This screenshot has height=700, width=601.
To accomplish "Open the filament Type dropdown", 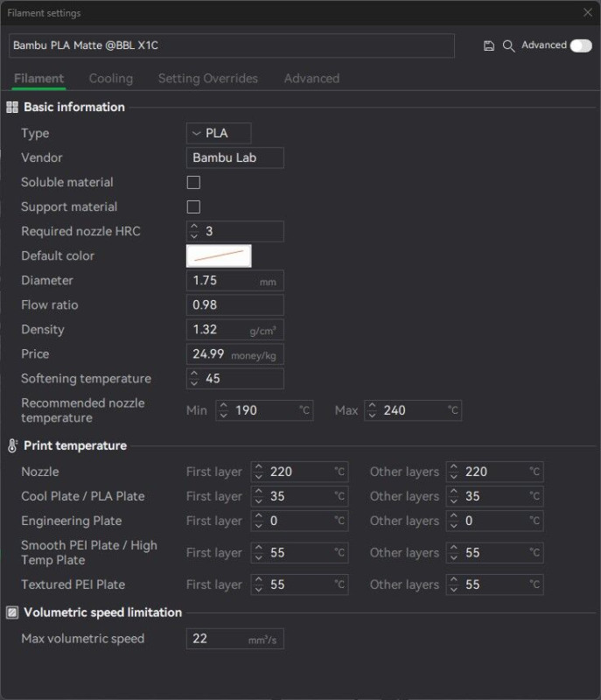I will tap(219, 133).
